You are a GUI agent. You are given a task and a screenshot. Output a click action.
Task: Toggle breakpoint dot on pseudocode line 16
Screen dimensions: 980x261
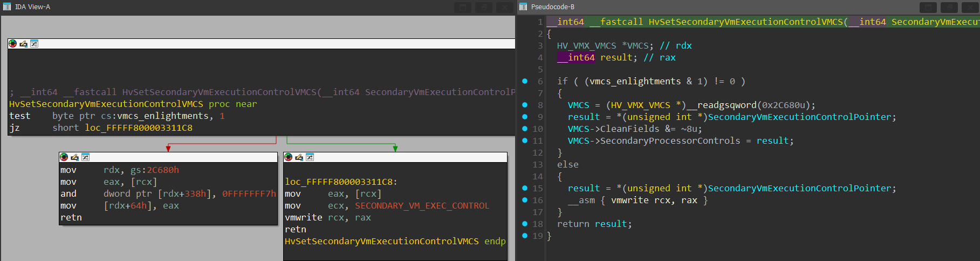(x=525, y=200)
